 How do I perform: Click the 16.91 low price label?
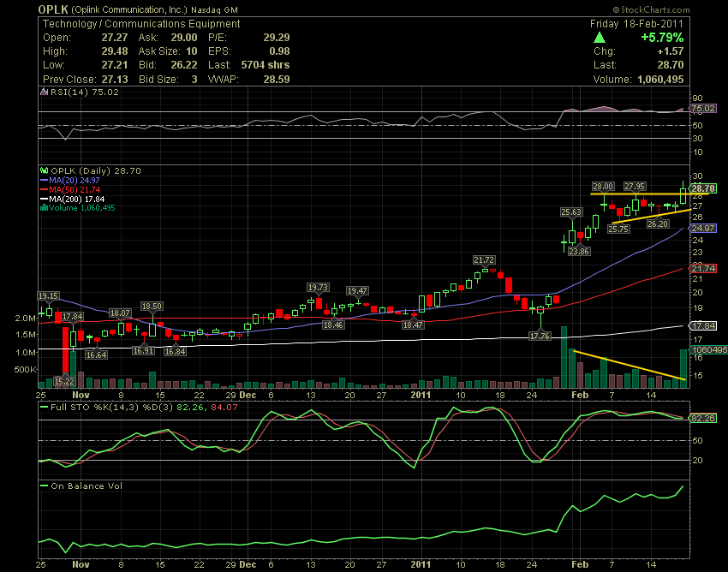pyautogui.click(x=143, y=350)
